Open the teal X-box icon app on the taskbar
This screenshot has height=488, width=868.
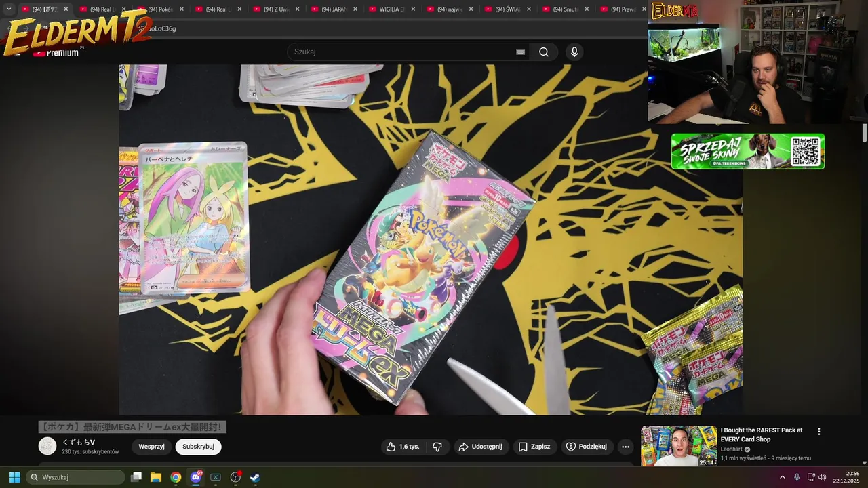[216, 477]
